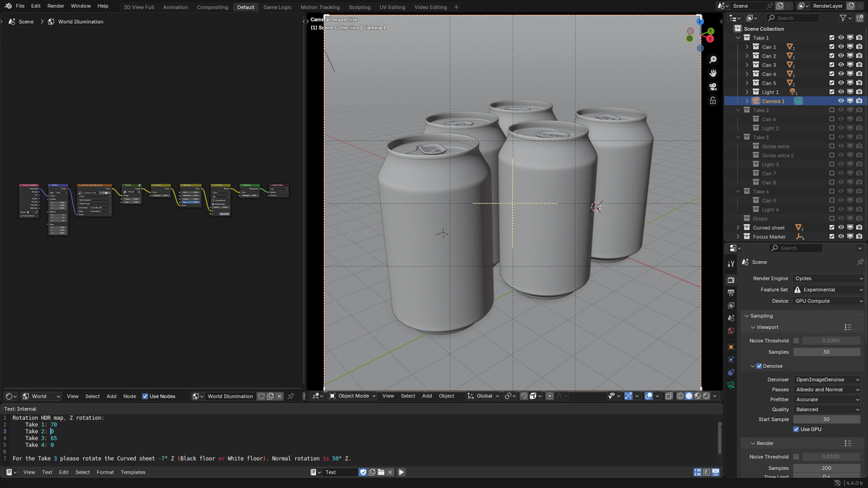Open the viewport Add menu
Screen dimensions: 868x488
pyautogui.click(x=427, y=396)
